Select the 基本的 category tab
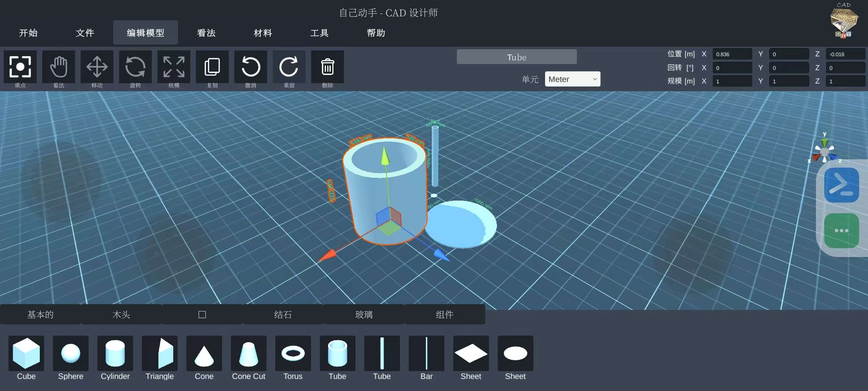 (x=41, y=314)
